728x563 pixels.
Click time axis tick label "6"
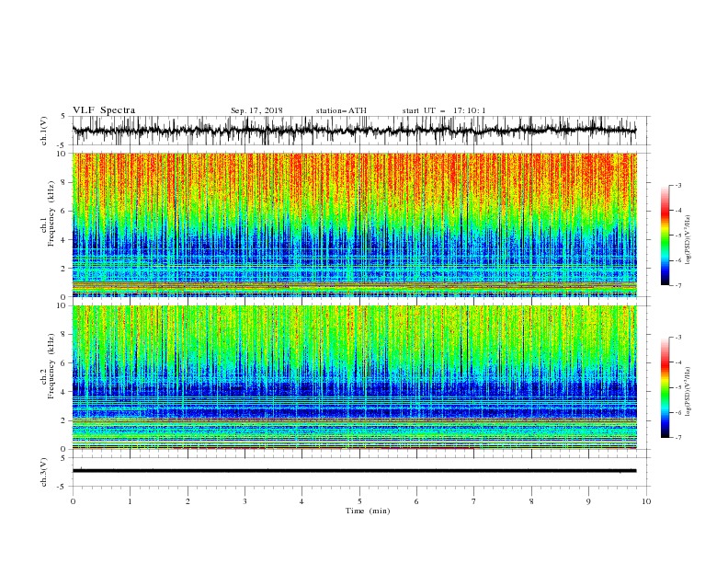click(x=416, y=501)
